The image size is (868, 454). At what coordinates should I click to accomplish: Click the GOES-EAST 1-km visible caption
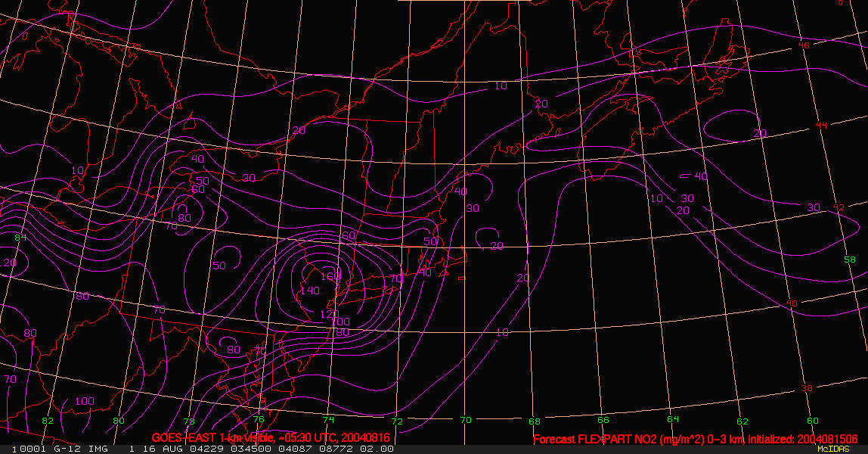pos(271,438)
